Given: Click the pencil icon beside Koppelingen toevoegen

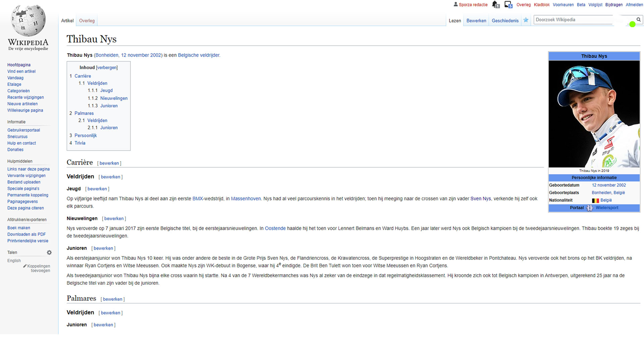Looking at the screenshot, I should click(25, 266).
